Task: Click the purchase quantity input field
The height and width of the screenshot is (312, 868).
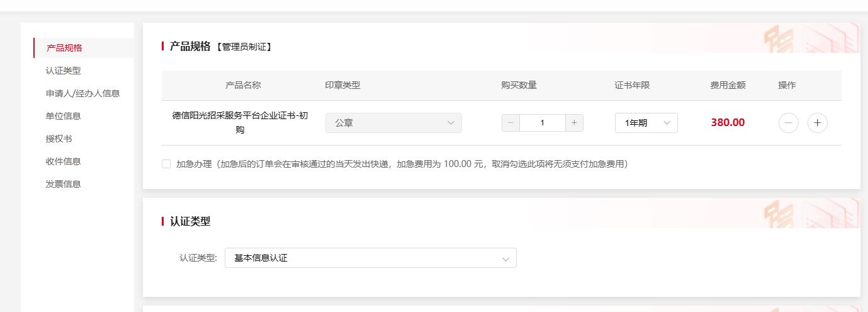Action: click(542, 123)
